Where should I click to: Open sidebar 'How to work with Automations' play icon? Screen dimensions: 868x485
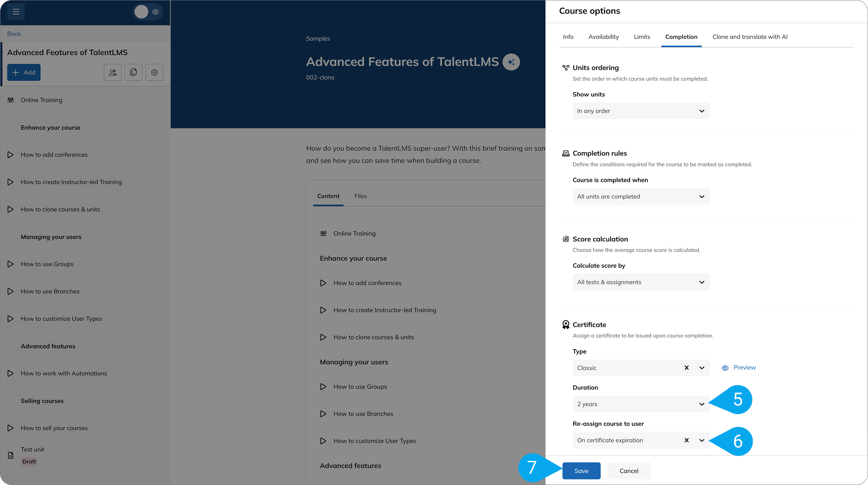coord(11,373)
